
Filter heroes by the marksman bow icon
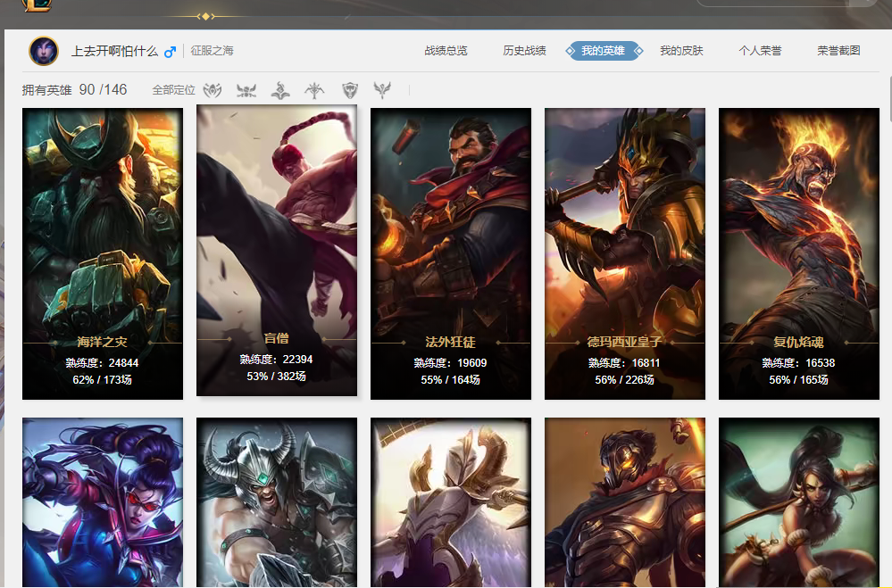pos(314,90)
